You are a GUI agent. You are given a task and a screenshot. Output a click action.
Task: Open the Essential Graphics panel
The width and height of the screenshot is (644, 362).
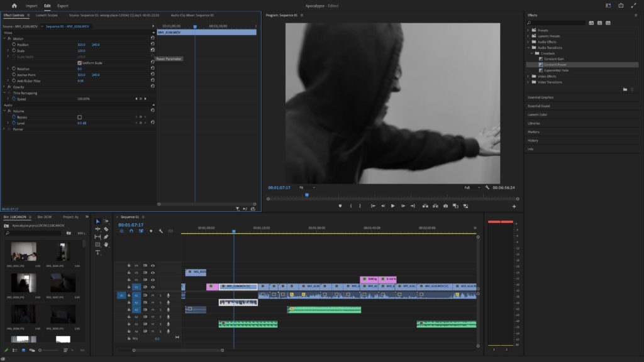pyautogui.click(x=540, y=97)
